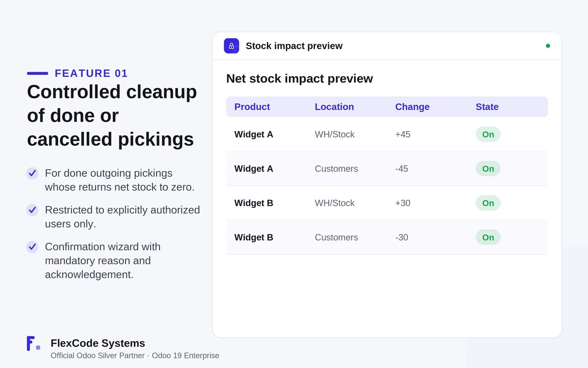The width and height of the screenshot is (588, 368).
Task: Click the text 'Restricted to explicitly authorized users only.'
Action: coord(122,217)
